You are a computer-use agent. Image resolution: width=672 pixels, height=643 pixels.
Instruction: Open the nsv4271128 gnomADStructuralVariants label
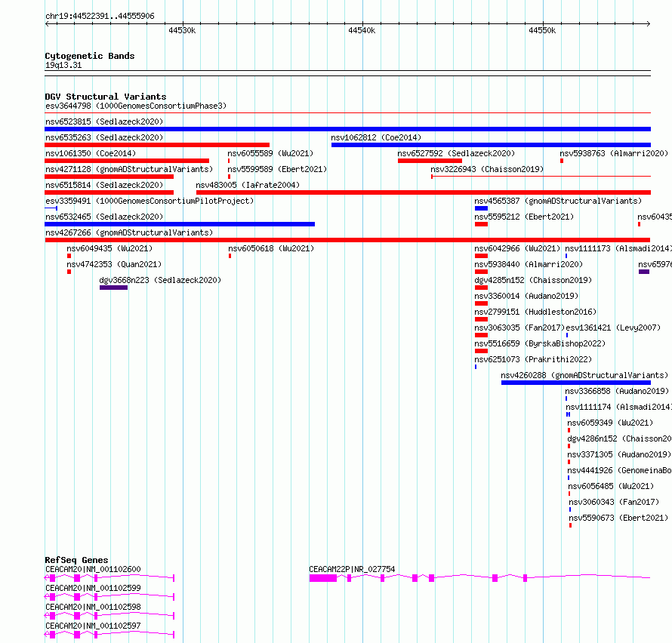(x=129, y=169)
